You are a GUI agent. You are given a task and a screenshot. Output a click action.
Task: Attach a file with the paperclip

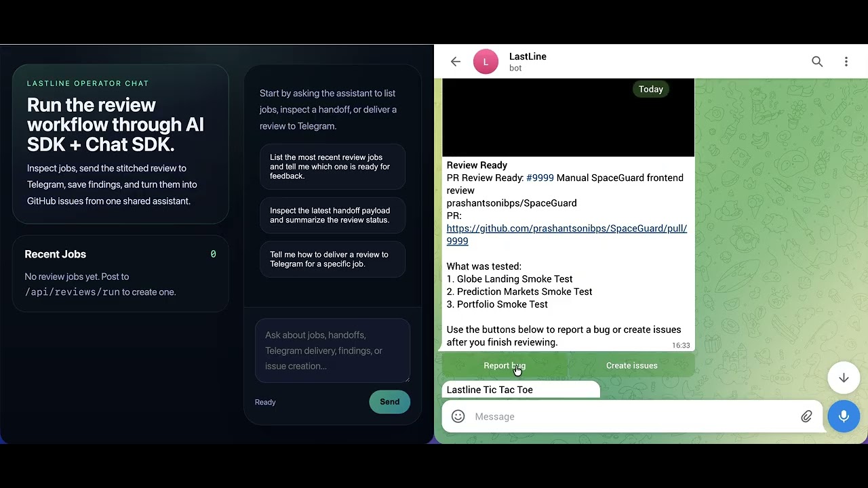coord(806,416)
